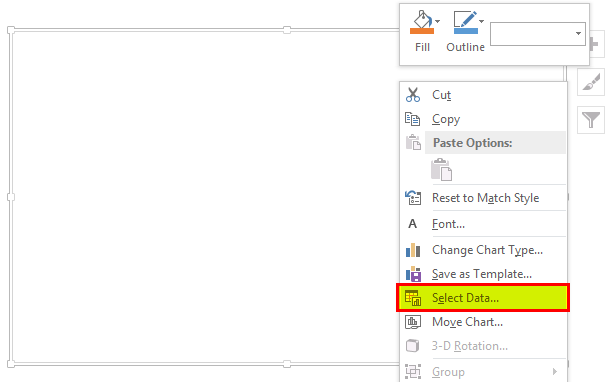
Task: Click the Select Data table icon
Action: (413, 298)
